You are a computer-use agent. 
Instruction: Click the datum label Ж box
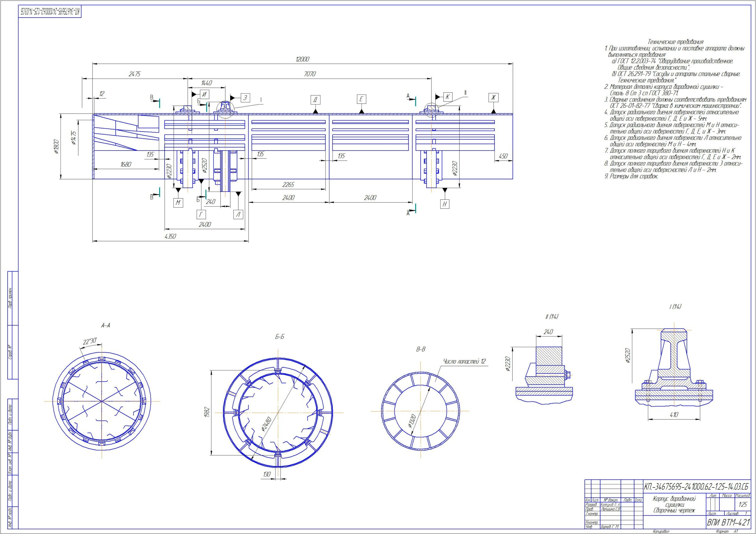pos(493,97)
